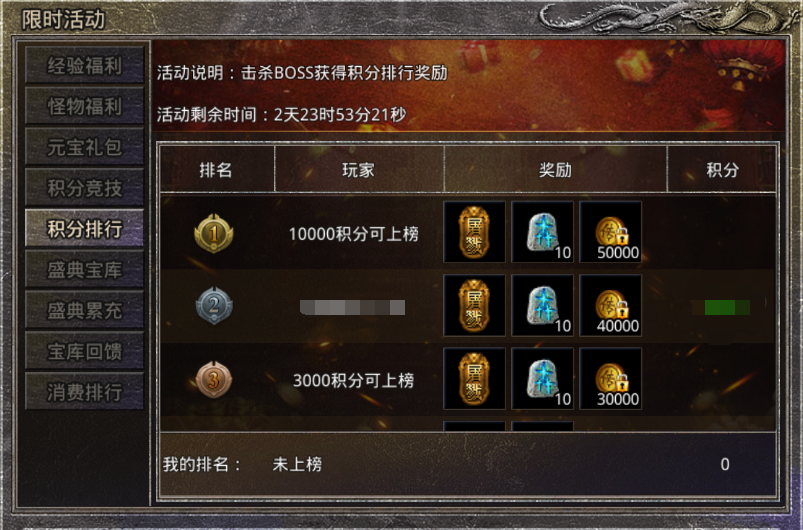
Task: Go to the 消费排行 tab
Action: [84, 392]
